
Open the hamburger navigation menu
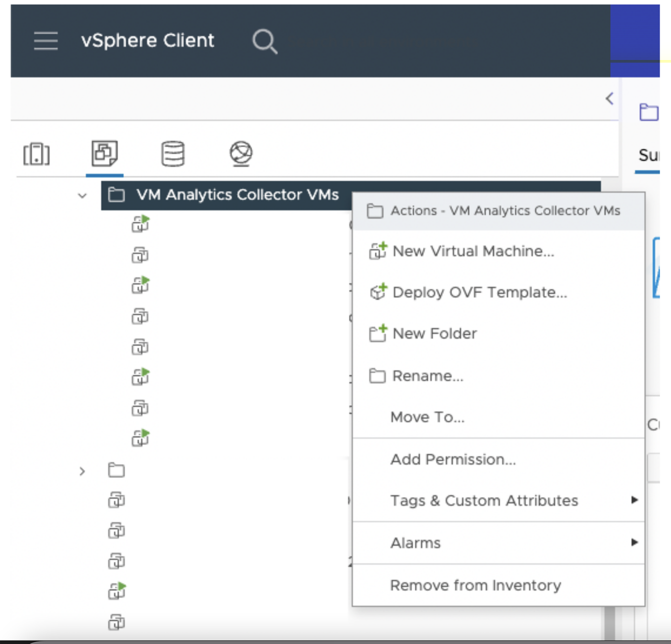pos(46,41)
